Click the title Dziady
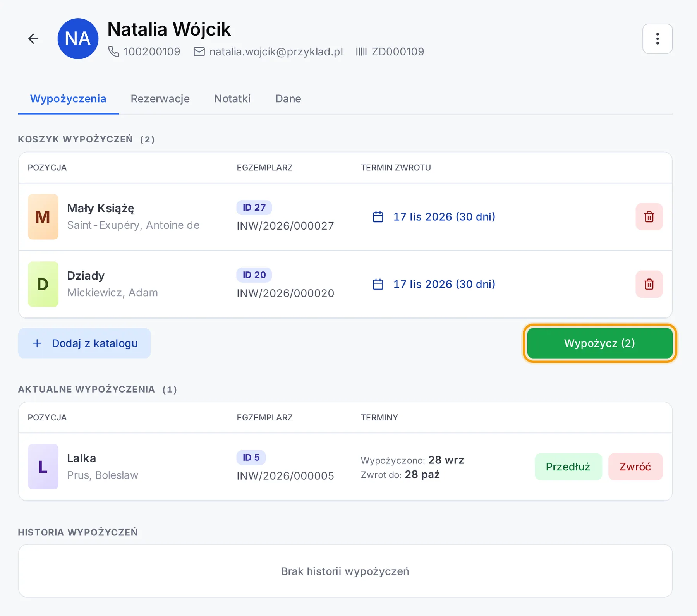Image resolution: width=697 pixels, height=616 pixels. tap(86, 276)
